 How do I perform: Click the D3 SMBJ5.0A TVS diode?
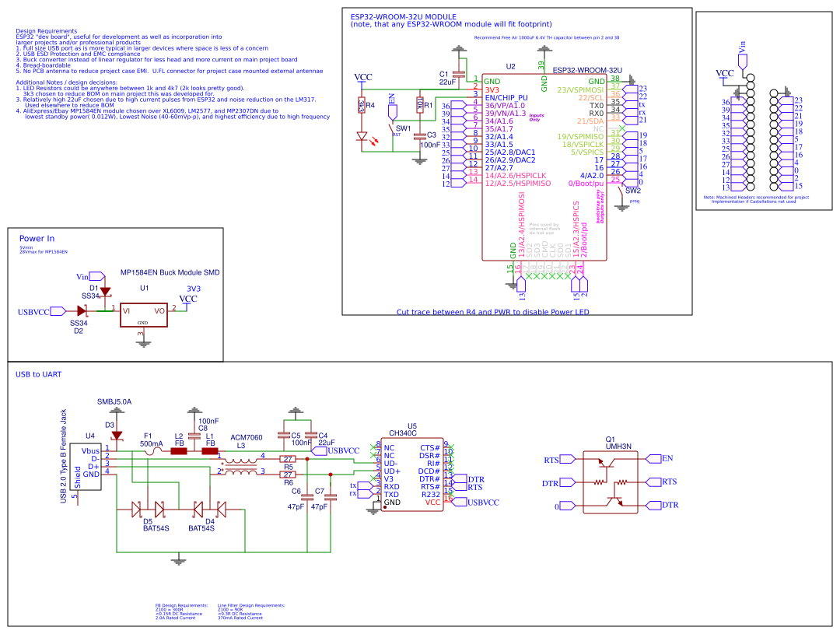(x=116, y=436)
